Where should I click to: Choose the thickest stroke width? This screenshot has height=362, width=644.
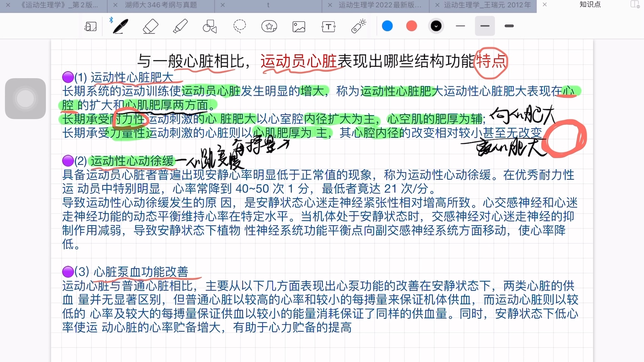509,26
